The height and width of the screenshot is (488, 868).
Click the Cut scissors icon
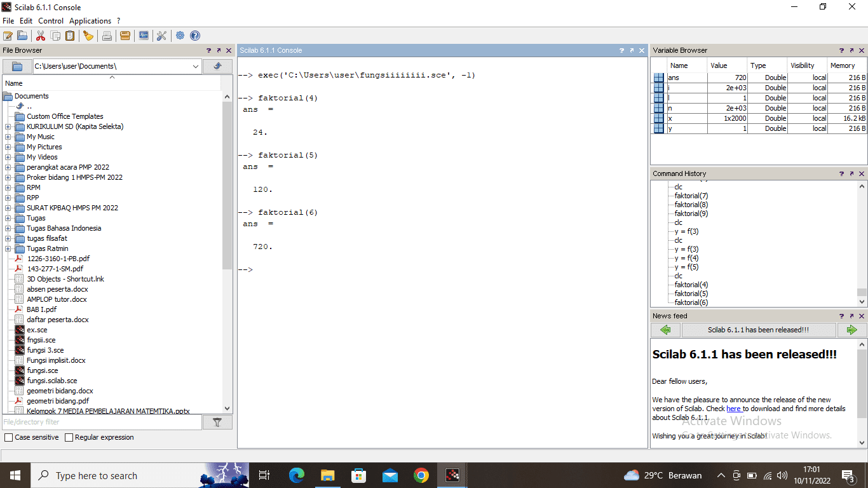point(41,36)
